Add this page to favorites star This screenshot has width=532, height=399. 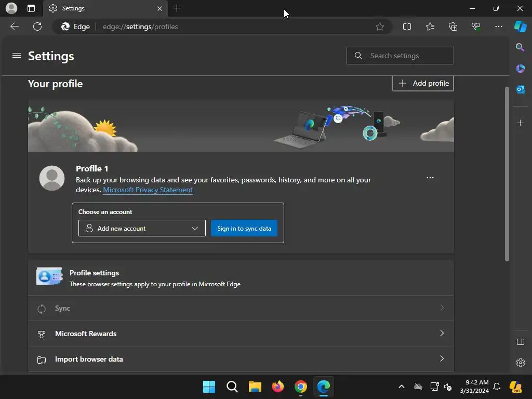(380, 26)
